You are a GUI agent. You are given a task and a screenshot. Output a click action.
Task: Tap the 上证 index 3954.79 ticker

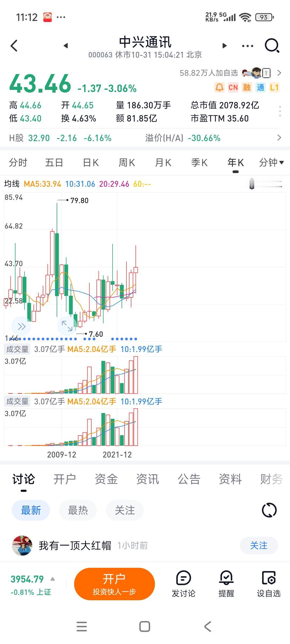[x=30, y=585]
